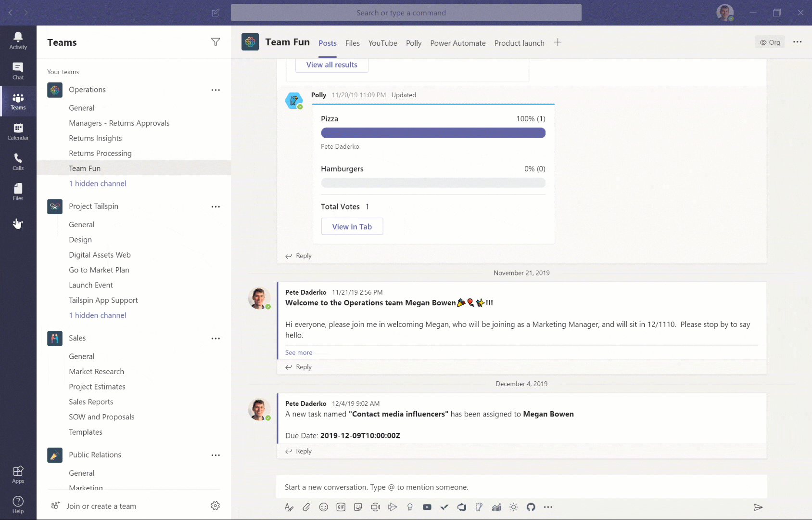
Task: Add a new tab to channel
Action: click(x=558, y=42)
